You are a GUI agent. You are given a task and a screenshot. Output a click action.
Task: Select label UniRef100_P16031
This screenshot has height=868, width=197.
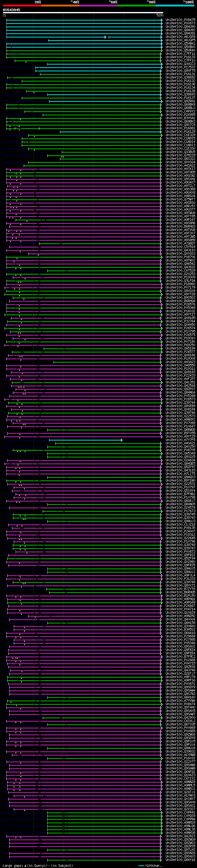(x=180, y=758)
